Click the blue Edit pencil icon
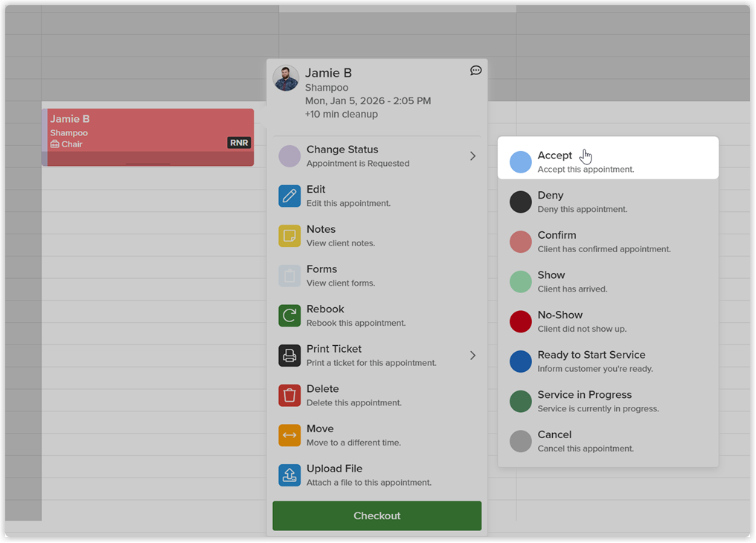 point(289,196)
